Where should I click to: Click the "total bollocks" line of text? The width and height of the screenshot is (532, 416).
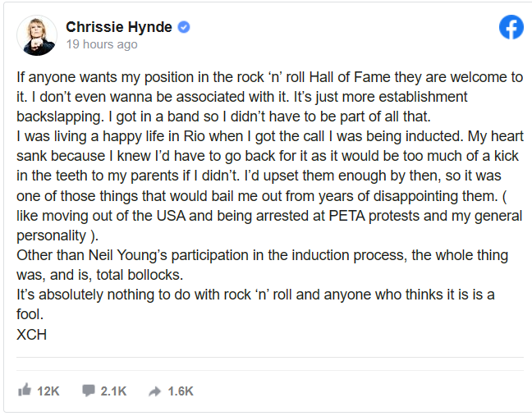coord(100,275)
